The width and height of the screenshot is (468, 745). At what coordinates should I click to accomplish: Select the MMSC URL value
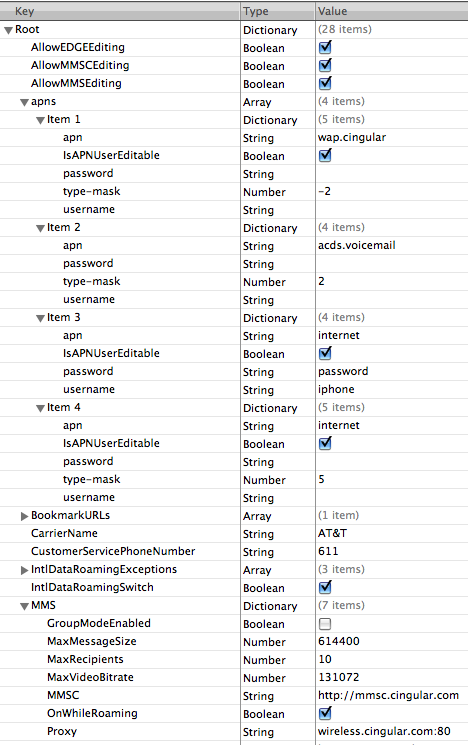pyautogui.click(x=389, y=696)
